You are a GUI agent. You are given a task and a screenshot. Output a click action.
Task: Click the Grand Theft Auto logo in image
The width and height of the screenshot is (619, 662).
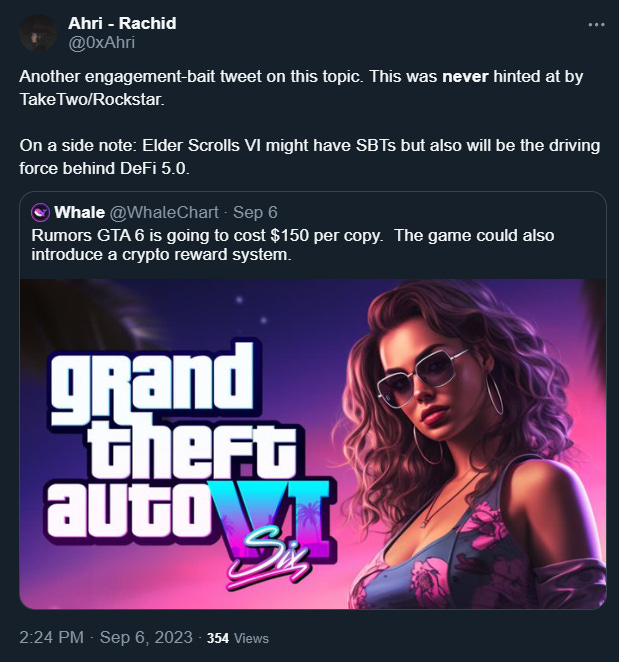[190, 456]
